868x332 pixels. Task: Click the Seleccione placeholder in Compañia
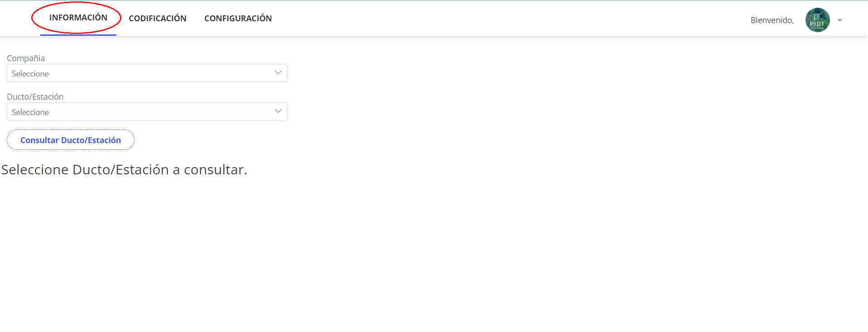coord(30,74)
